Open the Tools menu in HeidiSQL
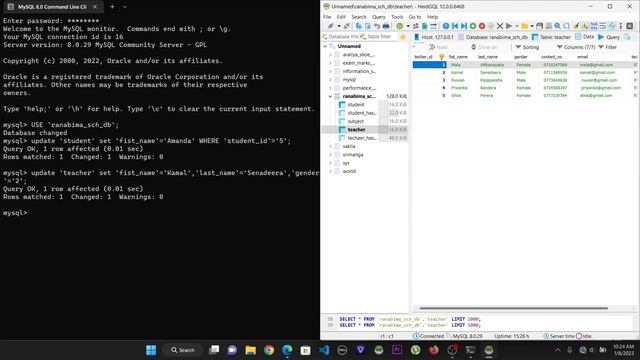 click(397, 17)
